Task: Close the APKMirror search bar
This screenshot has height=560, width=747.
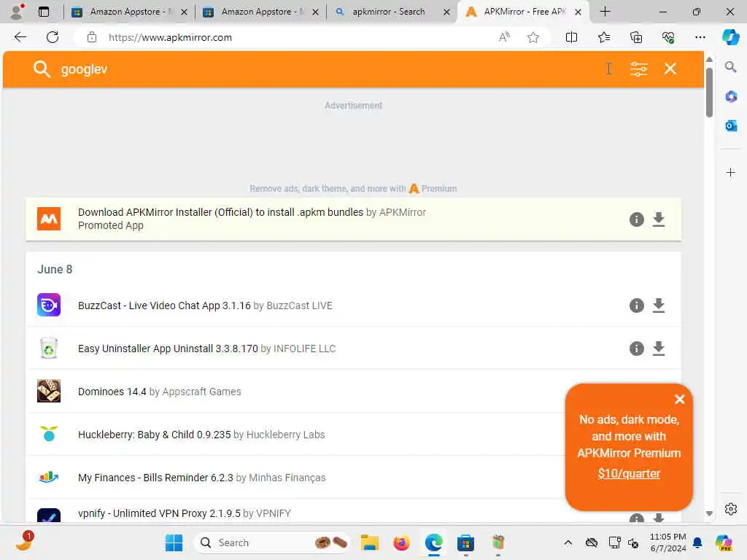Action: pyautogui.click(x=670, y=69)
